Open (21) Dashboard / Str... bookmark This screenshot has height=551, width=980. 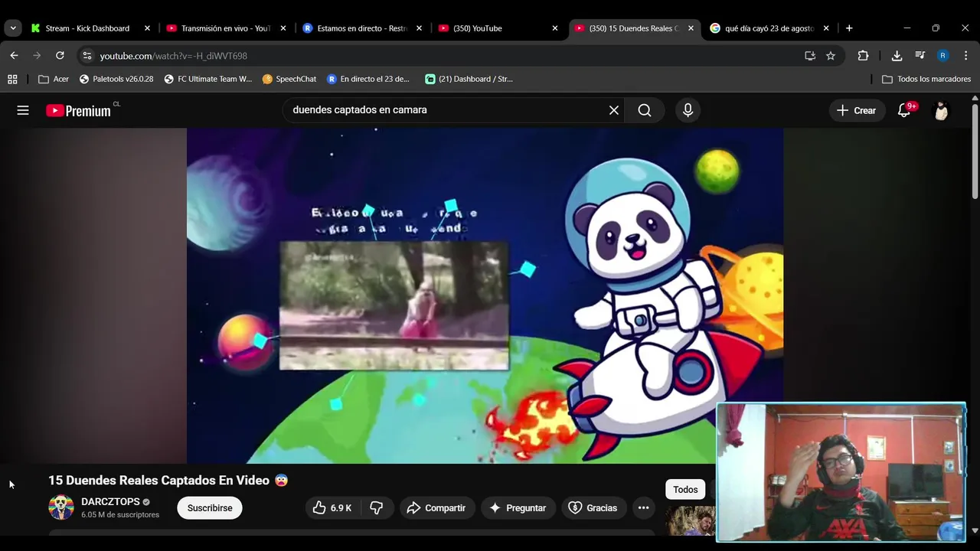[469, 79]
